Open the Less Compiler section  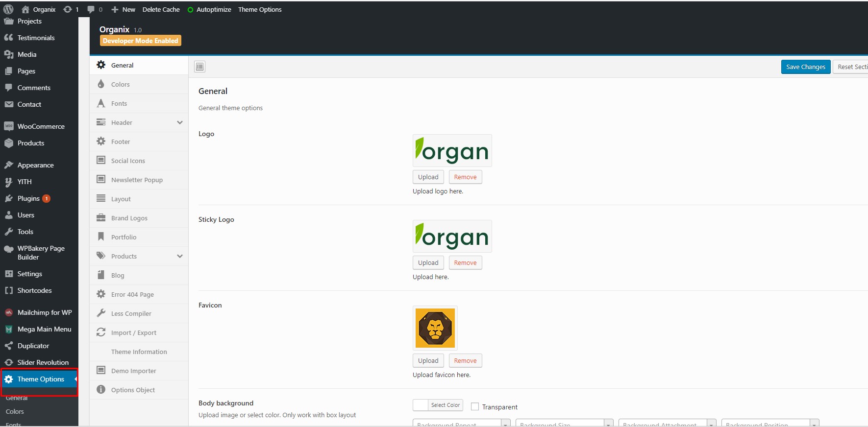139,313
